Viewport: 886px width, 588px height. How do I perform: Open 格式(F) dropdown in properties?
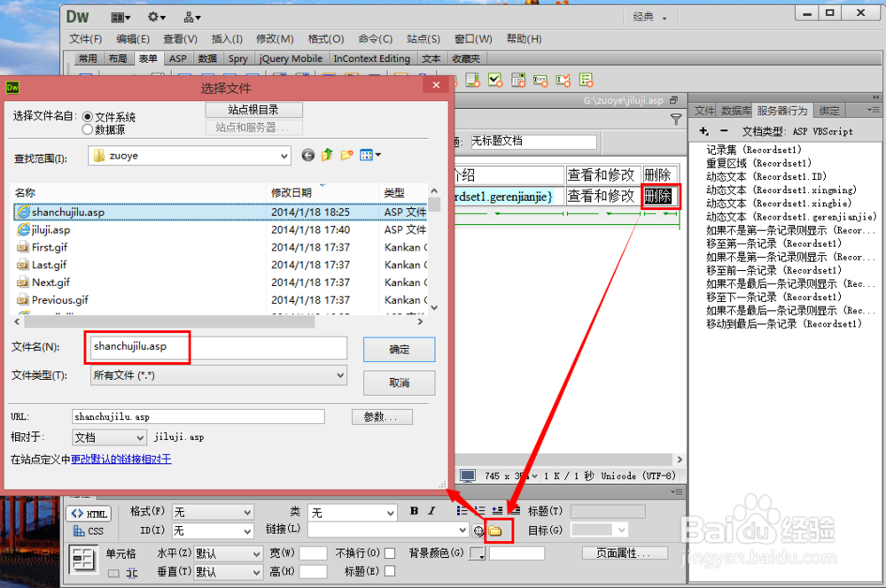213,513
